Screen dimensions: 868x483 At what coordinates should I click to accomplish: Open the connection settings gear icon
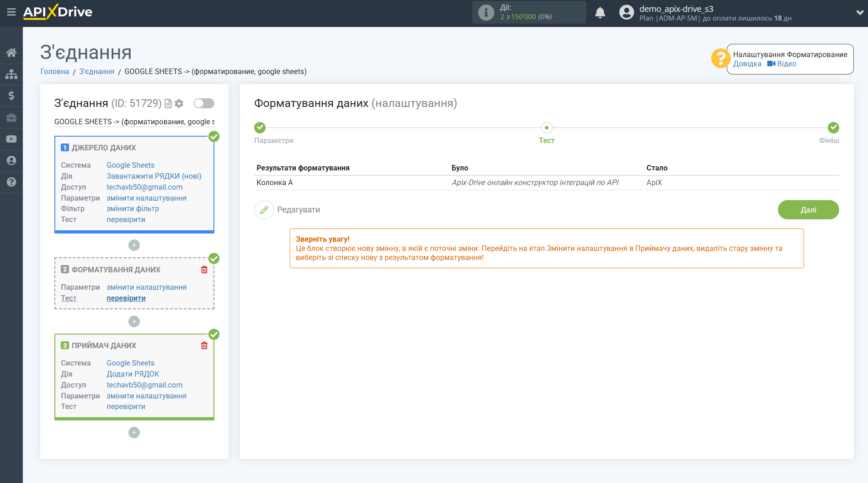click(179, 104)
